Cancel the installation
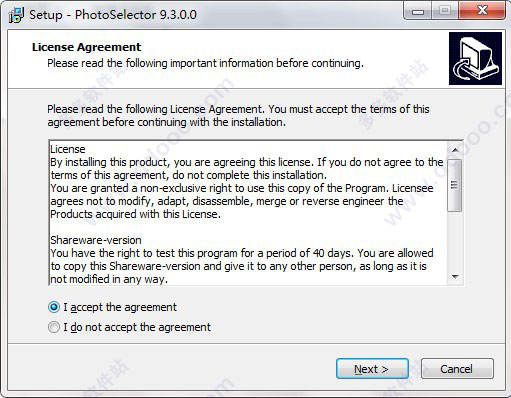The height and width of the screenshot is (398, 511). pyautogui.click(x=457, y=369)
